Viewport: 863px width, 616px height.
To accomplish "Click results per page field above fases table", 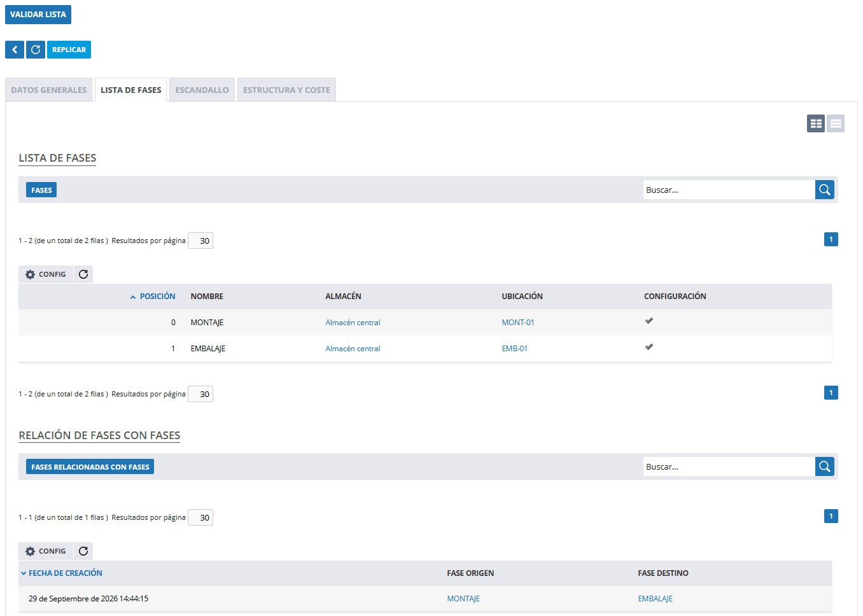I will pos(200,241).
